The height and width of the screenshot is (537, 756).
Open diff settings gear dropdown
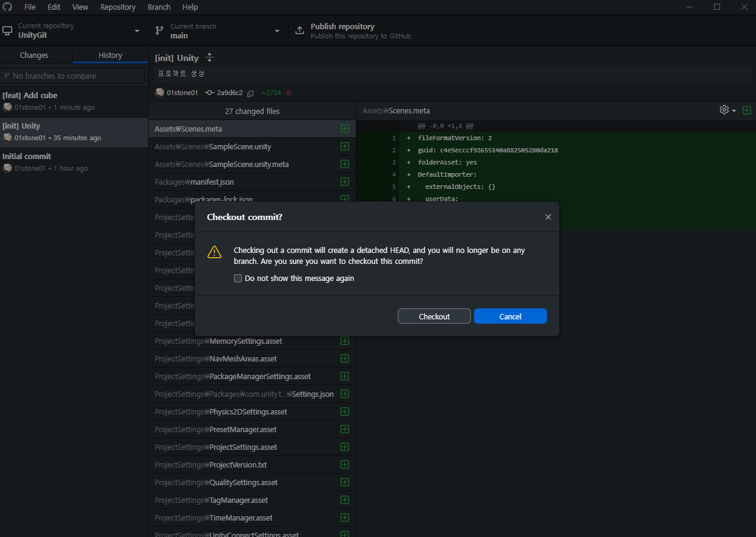pyautogui.click(x=727, y=110)
